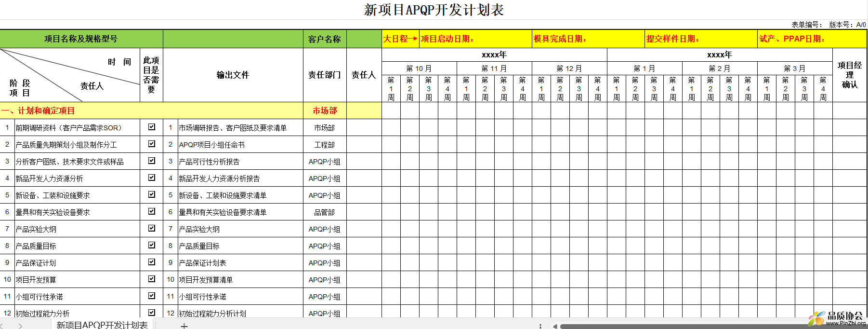This screenshot has width=868, height=329.
Task: Select the cell 市场调研报告、客户图纸及要求清单
Action: pos(240,128)
